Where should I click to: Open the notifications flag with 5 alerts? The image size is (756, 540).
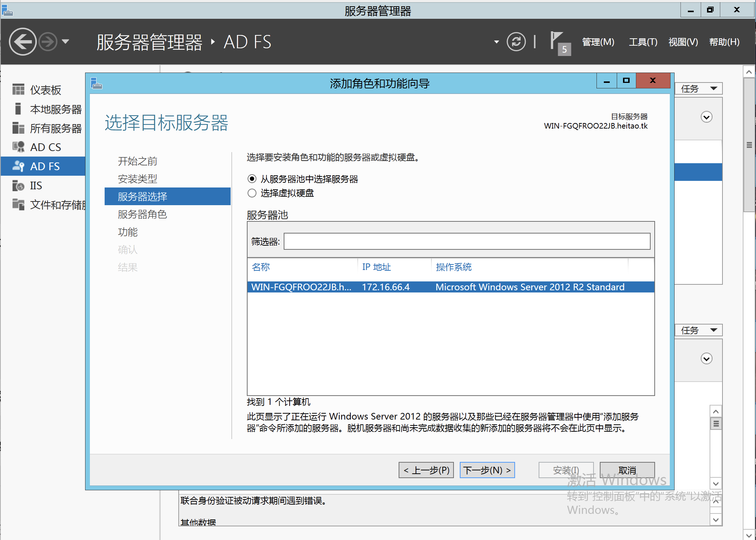click(560, 43)
